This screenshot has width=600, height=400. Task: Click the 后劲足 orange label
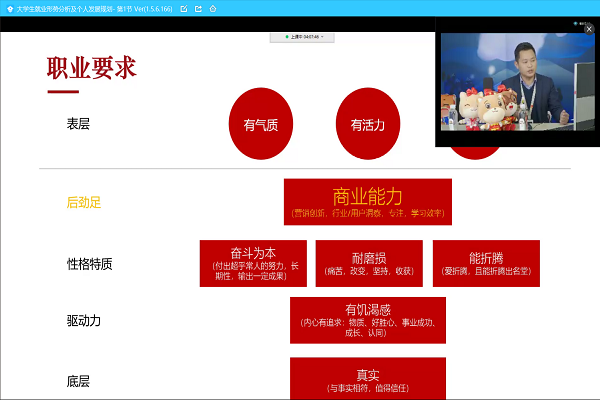click(x=84, y=202)
